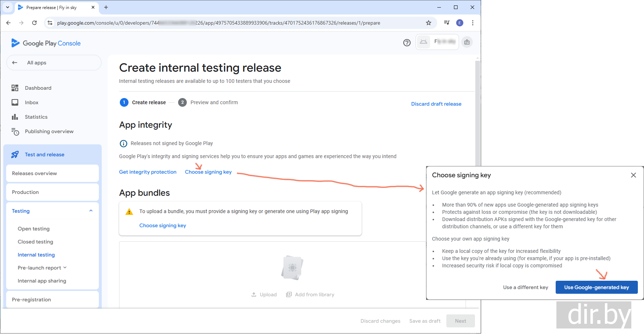Image resolution: width=644 pixels, height=335 pixels.
Task: Click the Google Play Console logo
Action: coord(46,43)
